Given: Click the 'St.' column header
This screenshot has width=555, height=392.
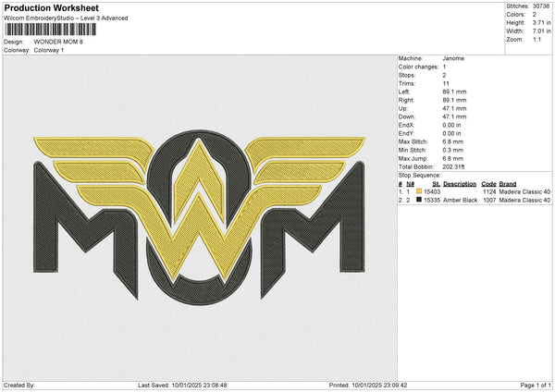Looking at the screenshot, I should point(436,184).
